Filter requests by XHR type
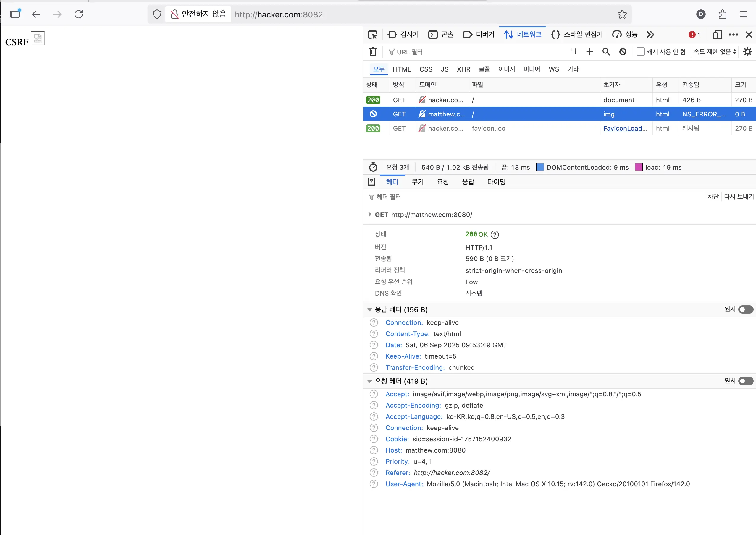 (463, 69)
